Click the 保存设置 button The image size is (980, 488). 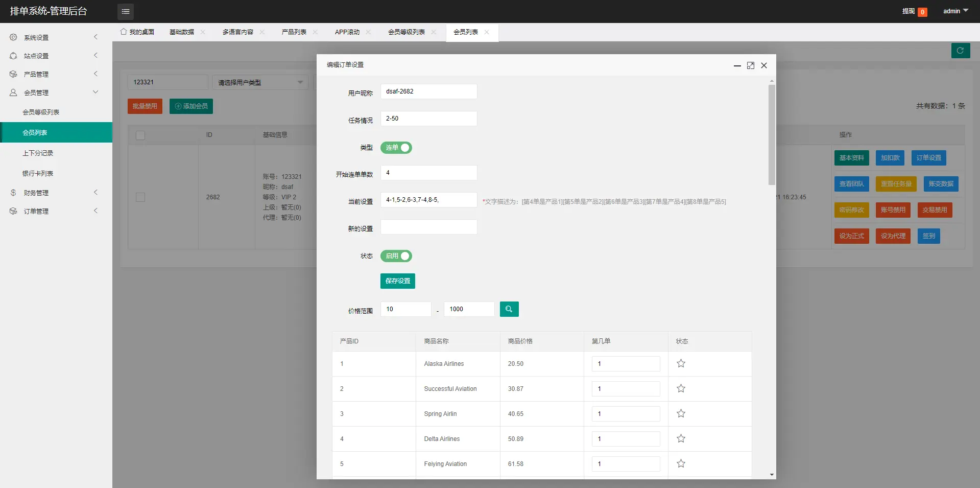point(397,281)
